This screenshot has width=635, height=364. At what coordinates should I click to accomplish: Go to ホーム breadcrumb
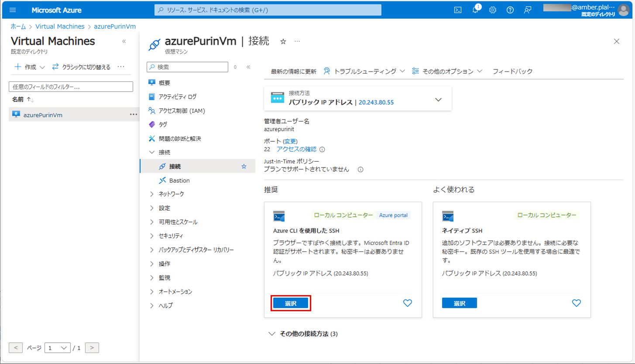[18, 26]
